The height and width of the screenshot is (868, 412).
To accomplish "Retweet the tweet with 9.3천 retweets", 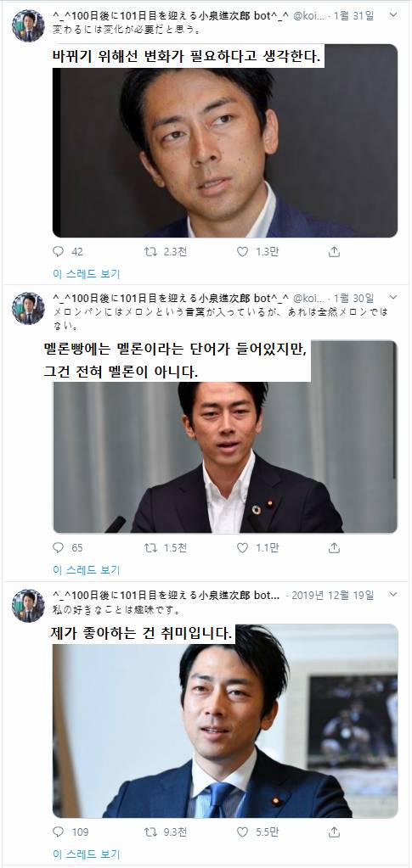I will pyautogui.click(x=150, y=832).
